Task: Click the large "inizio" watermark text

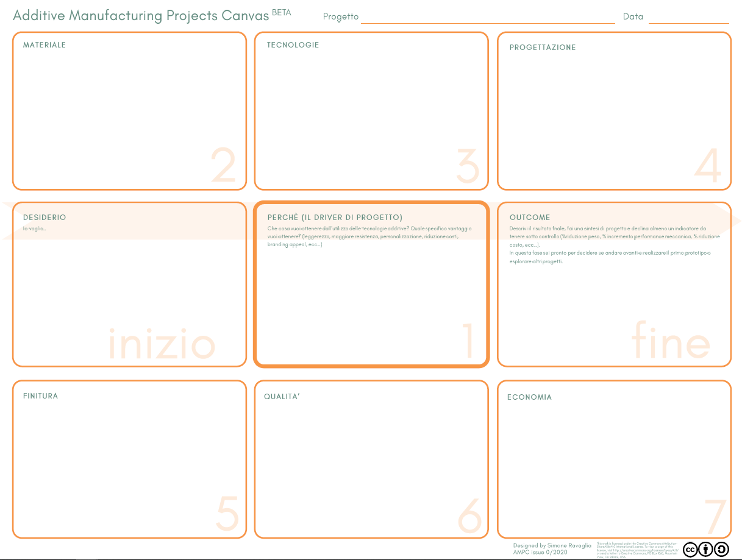Action: 162,344
